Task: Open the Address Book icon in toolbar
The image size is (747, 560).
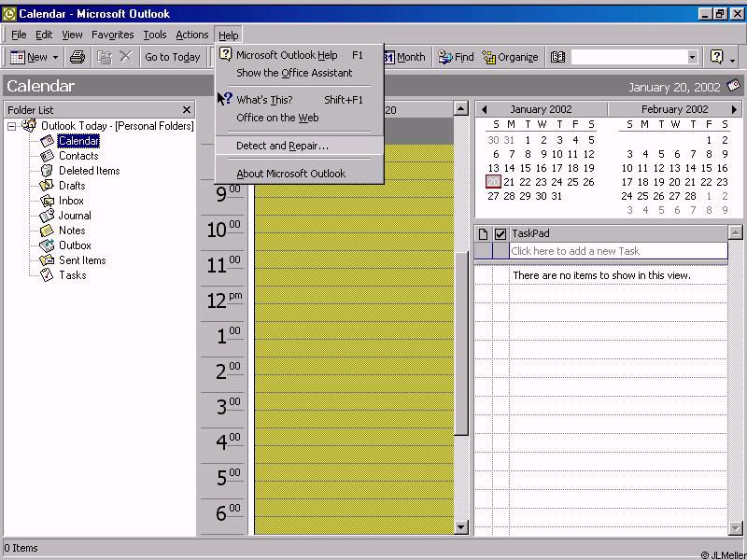Action: [558, 57]
